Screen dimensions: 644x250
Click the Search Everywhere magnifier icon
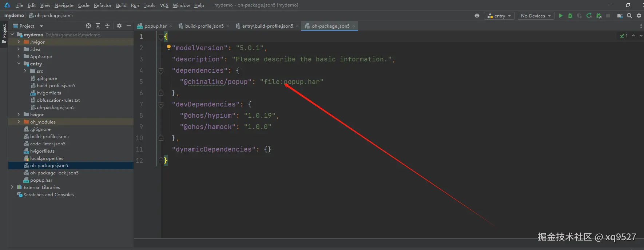[x=629, y=16]
